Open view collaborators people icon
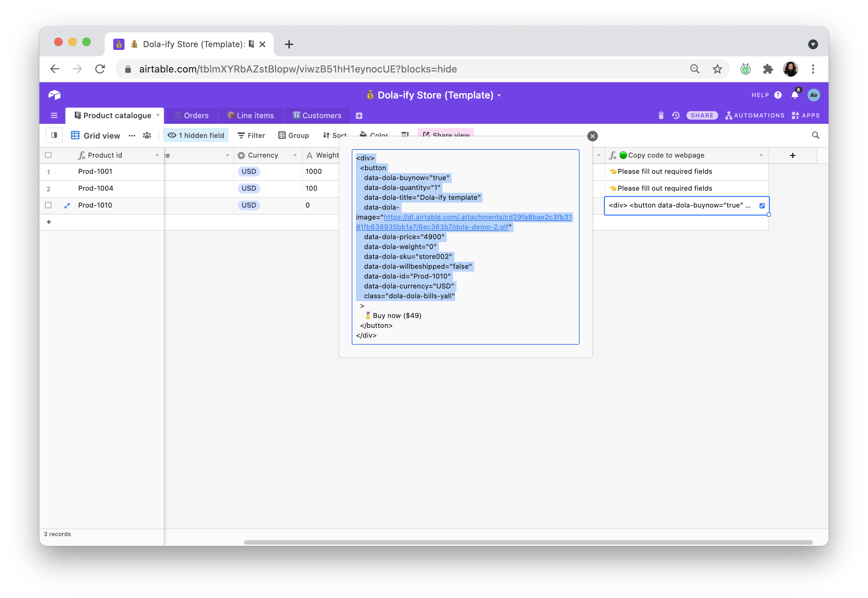The image size is (868, 598). (x=147, y=136)
